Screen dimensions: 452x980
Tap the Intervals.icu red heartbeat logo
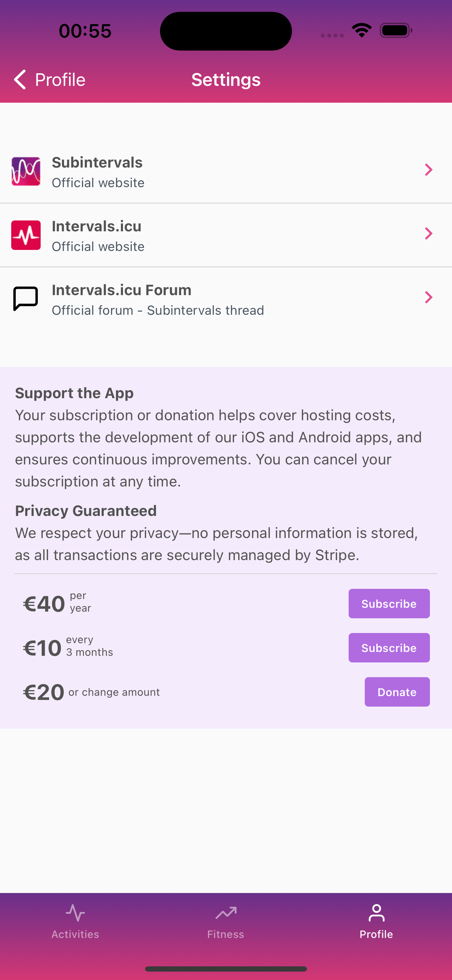[26, 235]
